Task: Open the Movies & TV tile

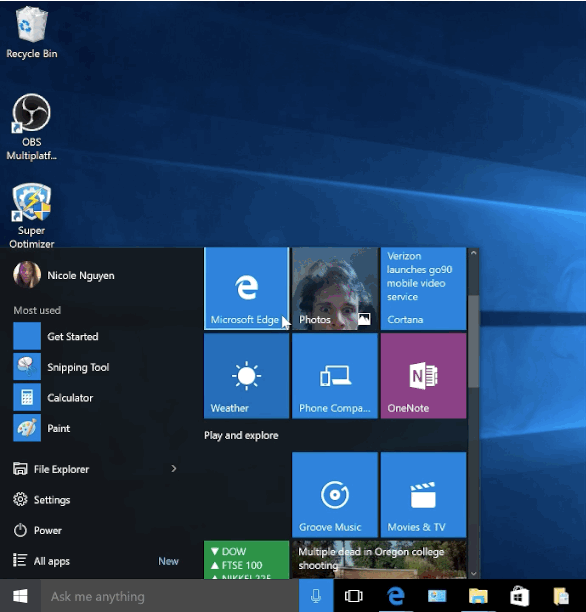Action: click(x=423, y=495)
